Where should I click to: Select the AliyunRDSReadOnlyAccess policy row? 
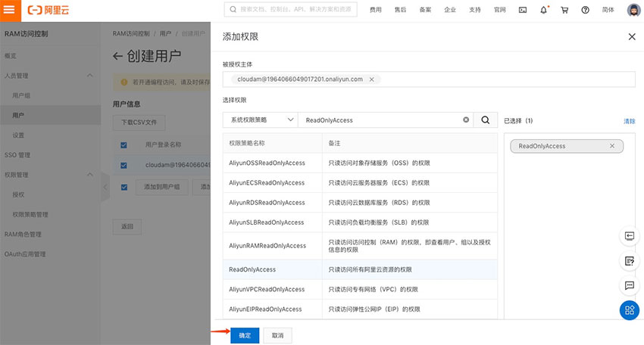point(360,203)
